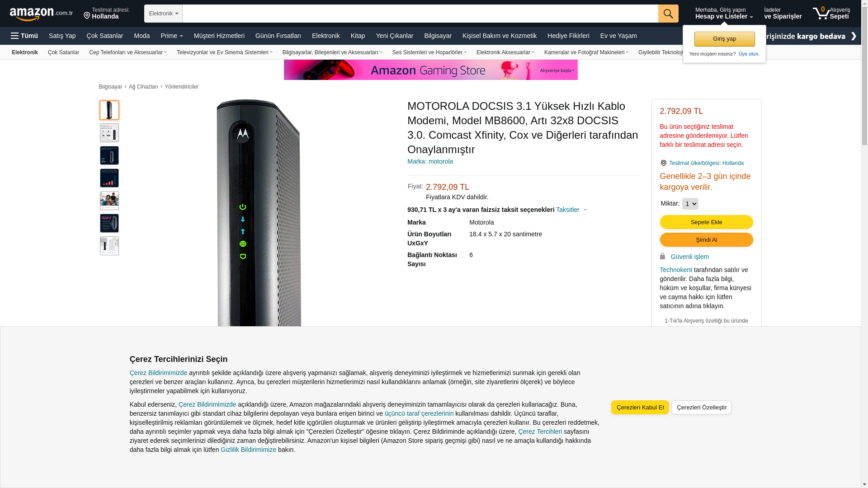The image size is (868, 488).
Task: Open the Tümü hamburger menu
Action: [24, 36]
